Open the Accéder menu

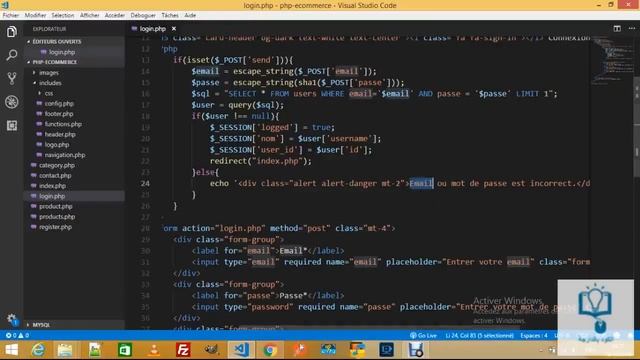coord(115,15)
